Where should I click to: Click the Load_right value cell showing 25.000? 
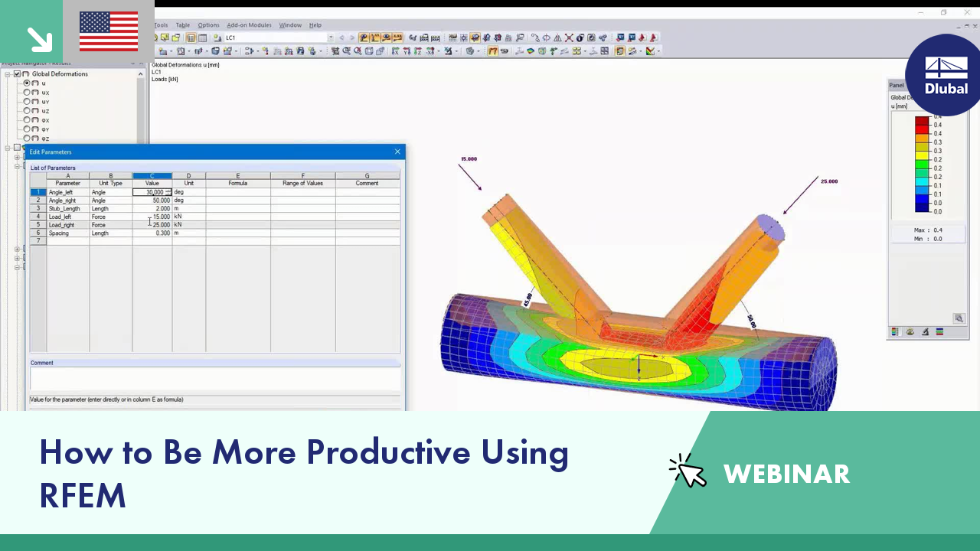point(161,224)
